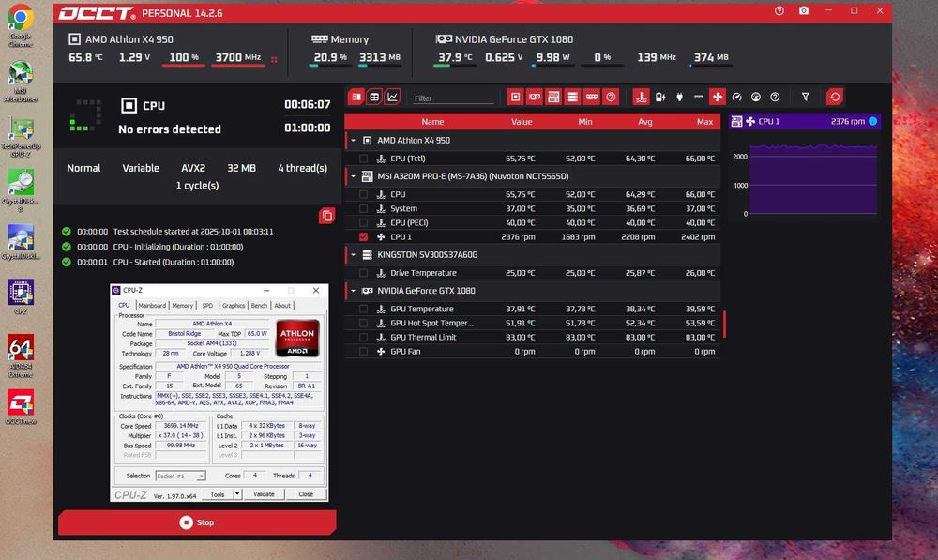This screenshot has height=560, width=938.
Task: Uncheck the CPU 1 fan checkbox
Action: [x=364, y=237]
